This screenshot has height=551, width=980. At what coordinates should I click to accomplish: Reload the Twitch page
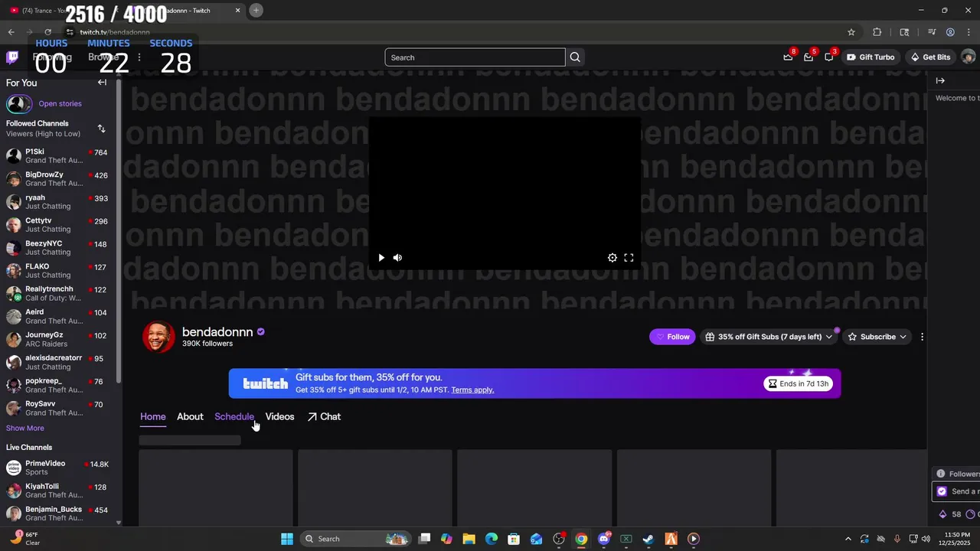tap(47, 32)
